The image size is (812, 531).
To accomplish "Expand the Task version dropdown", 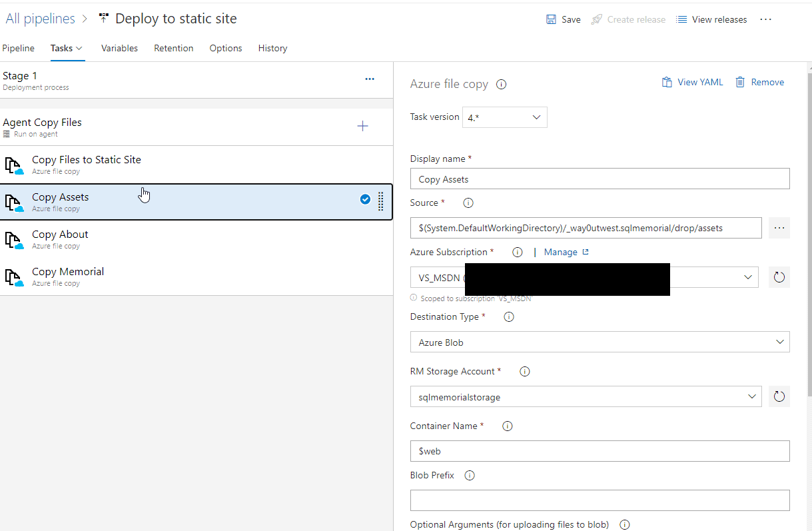I will point(505,117).
